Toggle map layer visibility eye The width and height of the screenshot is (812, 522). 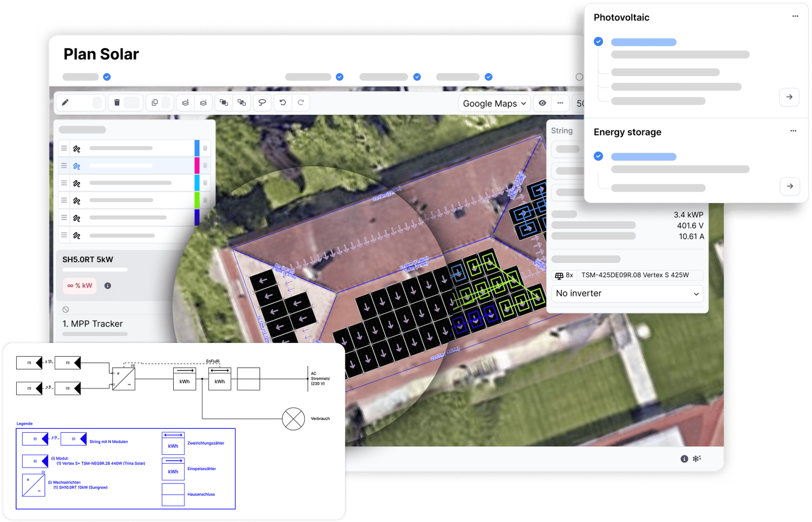542,103
